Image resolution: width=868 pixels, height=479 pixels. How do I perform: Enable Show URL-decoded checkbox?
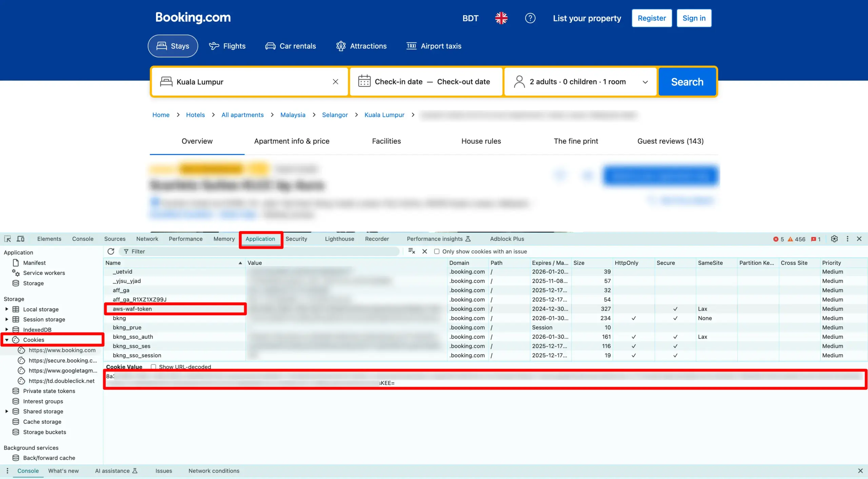[x=153, y=367]
